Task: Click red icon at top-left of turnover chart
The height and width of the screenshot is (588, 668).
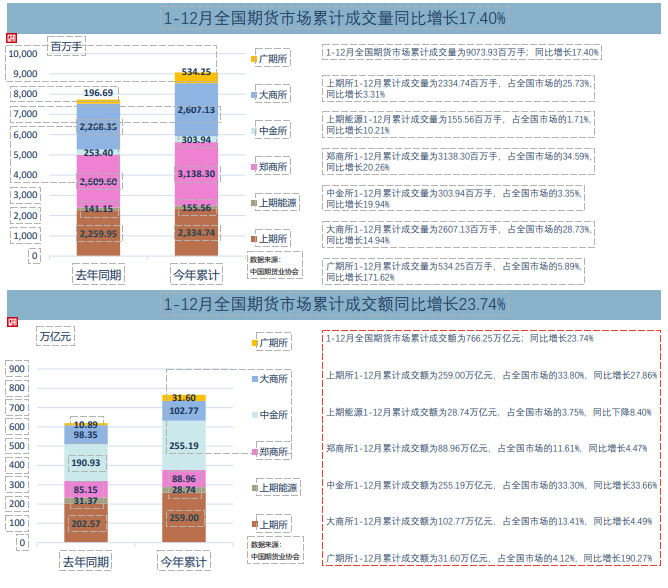Action: point(13,321)
